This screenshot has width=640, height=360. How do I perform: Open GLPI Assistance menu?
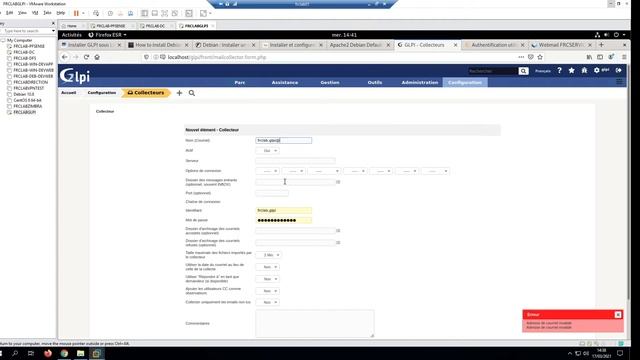(285, 82)
